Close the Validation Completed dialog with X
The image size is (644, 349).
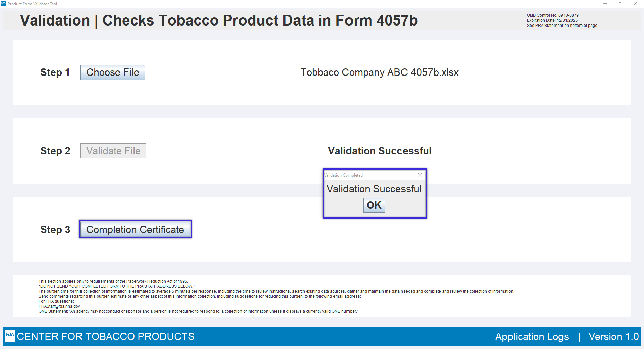tap(420, 175)
